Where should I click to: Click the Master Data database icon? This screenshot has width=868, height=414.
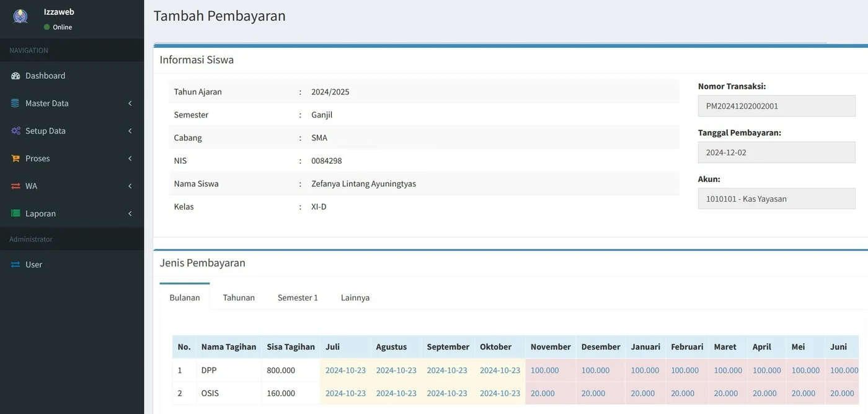pyautogui.click(x=15, y=103)
